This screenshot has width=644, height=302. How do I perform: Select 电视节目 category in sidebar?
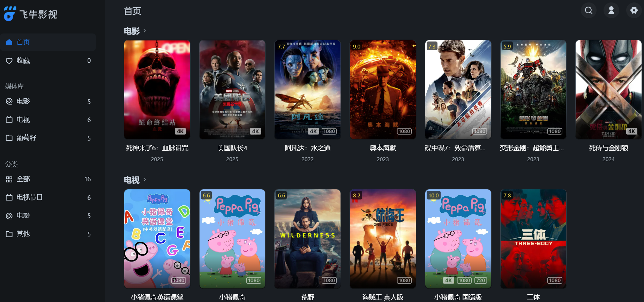[48, 197]
